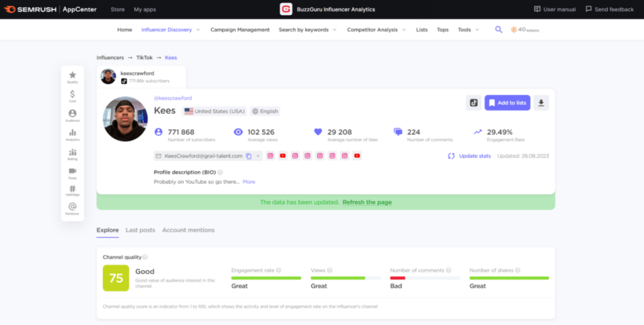The height and width of the screenshot is (325, 644).
Task: Click the English language tag
Action: (265, 111)
